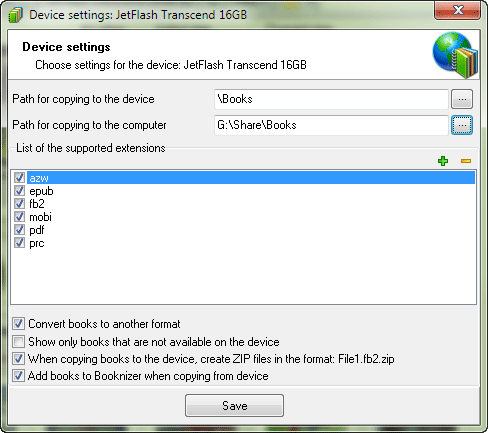
Task: Uncheck the azw extension checkbox
Action: pos(19,177)
